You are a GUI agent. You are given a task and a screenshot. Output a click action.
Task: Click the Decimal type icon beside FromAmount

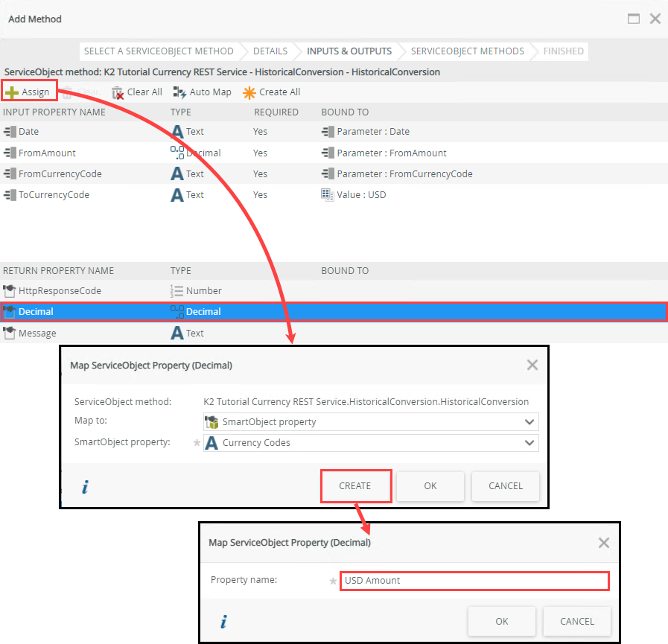[176, 153]
